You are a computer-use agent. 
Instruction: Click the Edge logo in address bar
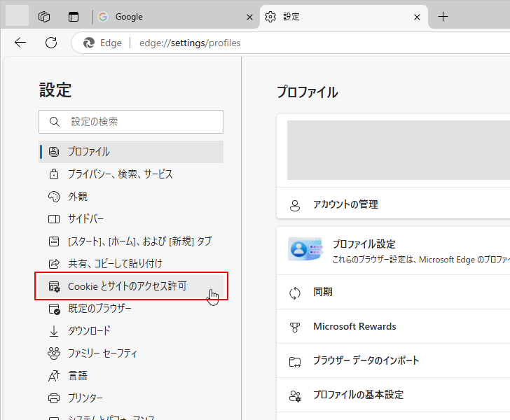point(89,43)
